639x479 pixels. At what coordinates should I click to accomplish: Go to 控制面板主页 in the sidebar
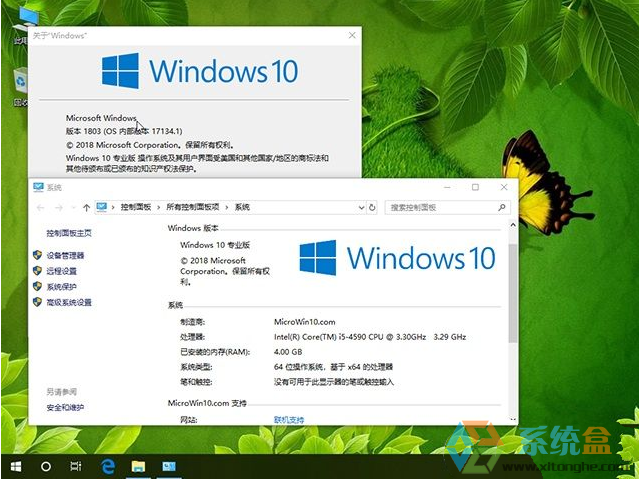point(69,233)
